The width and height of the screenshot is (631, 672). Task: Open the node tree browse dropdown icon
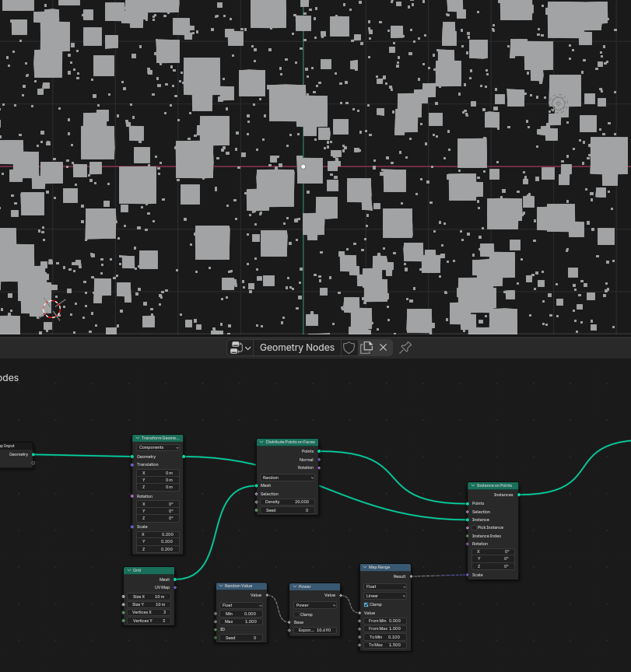(x=240, y=348)
